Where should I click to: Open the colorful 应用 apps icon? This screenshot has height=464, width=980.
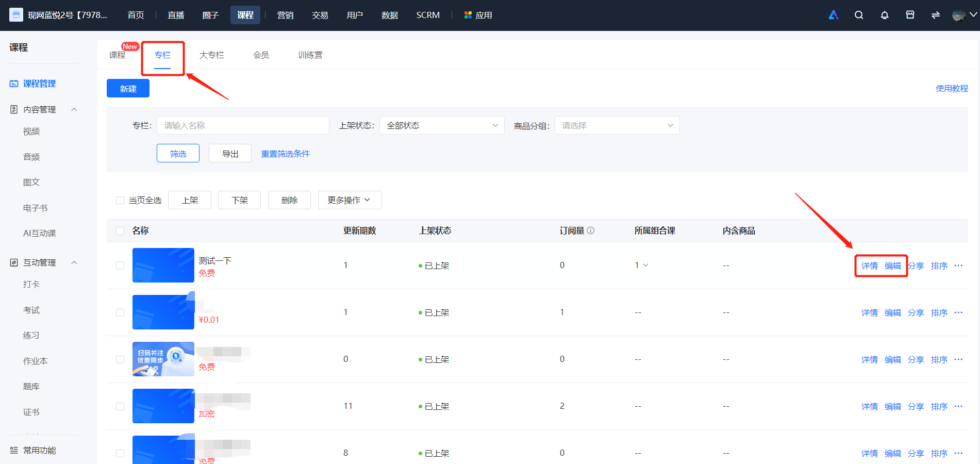point(468,15)
